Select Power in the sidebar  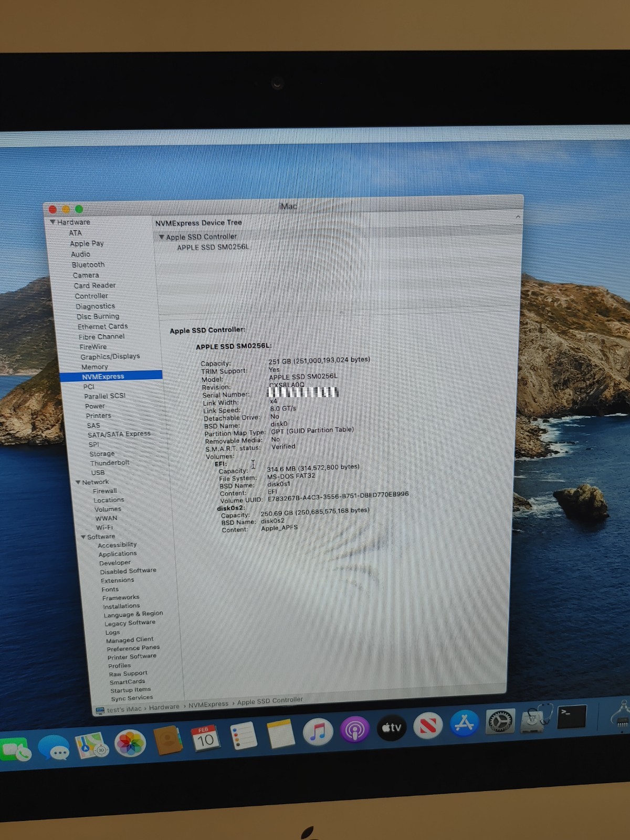tap(95, 406)
